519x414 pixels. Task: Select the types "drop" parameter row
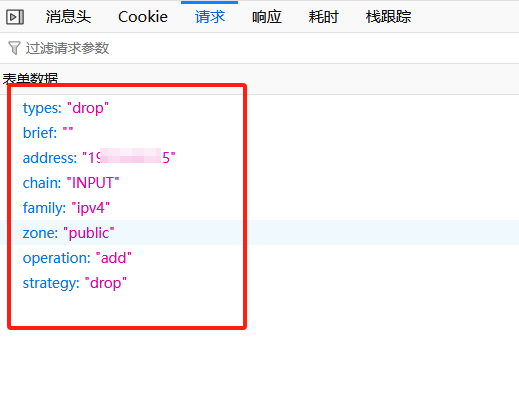tap(259, 108)
